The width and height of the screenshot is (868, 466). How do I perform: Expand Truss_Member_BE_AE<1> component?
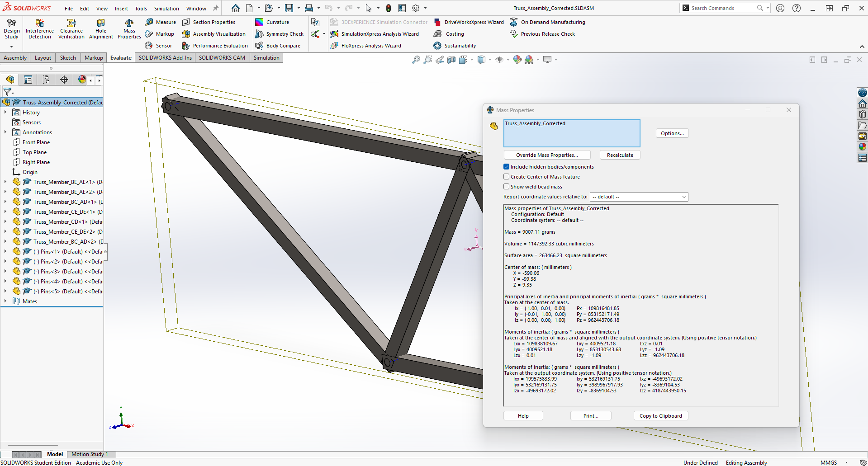(5, 182)
